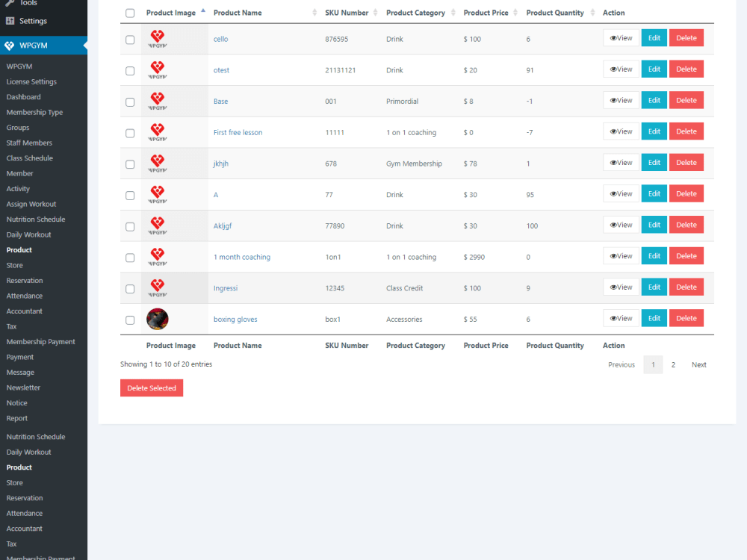View the Base product details
The image size is (747, 560).
click(621, 101)
